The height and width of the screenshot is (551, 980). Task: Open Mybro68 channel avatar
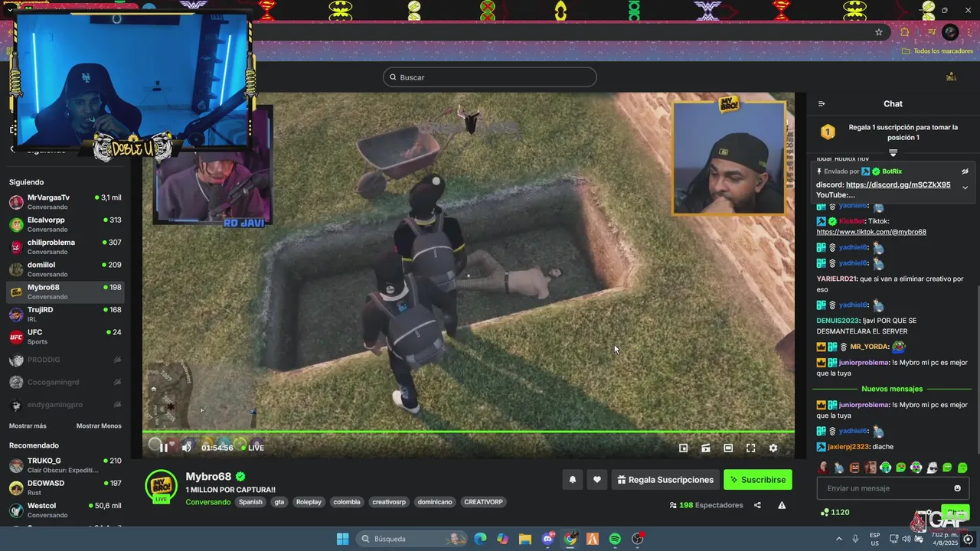(162, 484)
